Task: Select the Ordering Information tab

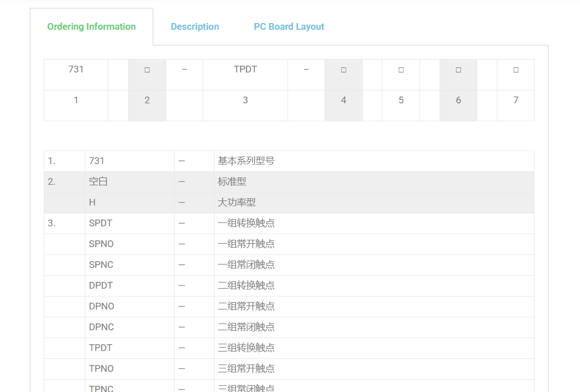Action: 92,26
